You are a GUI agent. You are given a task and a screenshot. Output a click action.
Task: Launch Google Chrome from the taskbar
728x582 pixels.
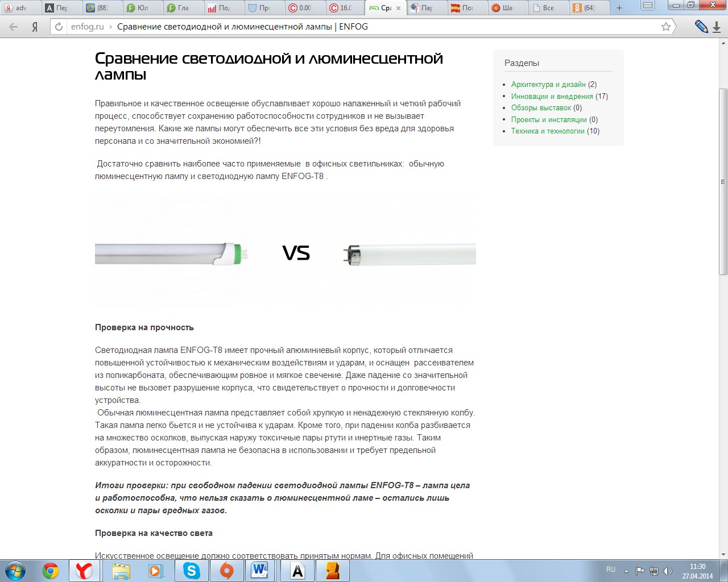point(51,571)
